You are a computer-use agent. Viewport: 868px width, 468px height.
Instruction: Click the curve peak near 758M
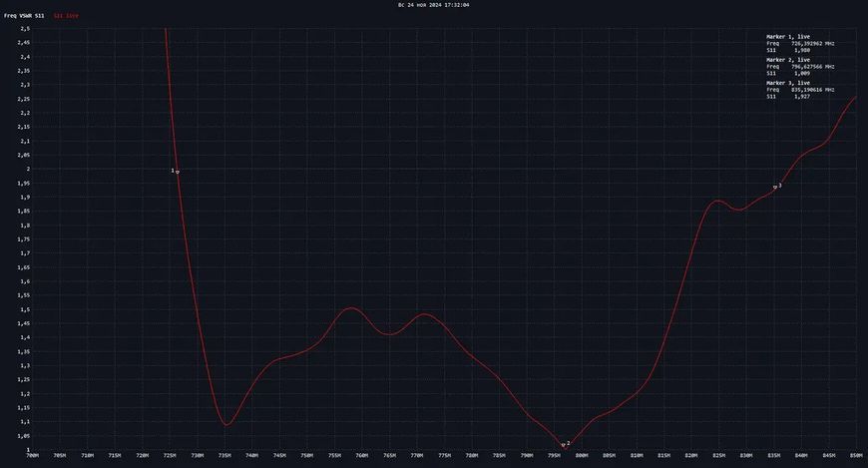[x=350, y=307]
